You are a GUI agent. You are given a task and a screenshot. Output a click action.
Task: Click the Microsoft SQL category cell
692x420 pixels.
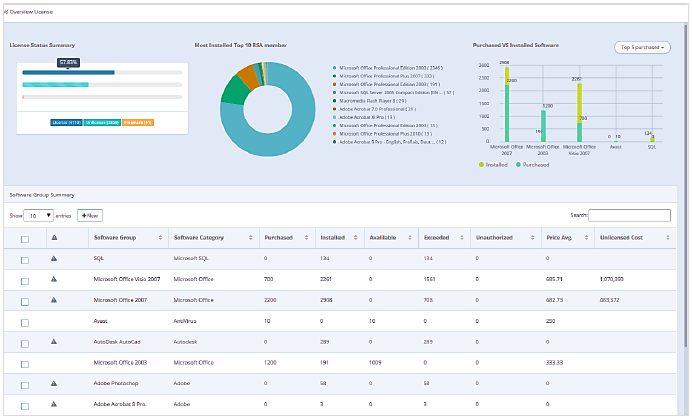[191, 258]
